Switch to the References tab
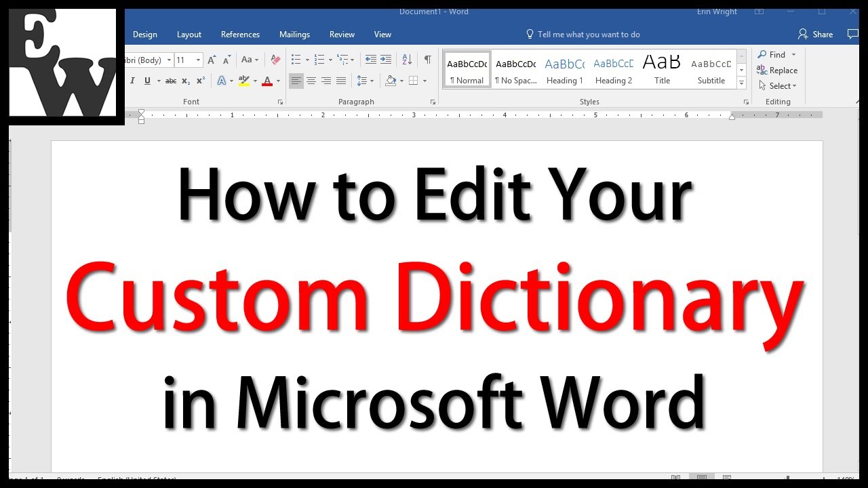The width and height of the screenshot is (868, 488). coord(240,35)
